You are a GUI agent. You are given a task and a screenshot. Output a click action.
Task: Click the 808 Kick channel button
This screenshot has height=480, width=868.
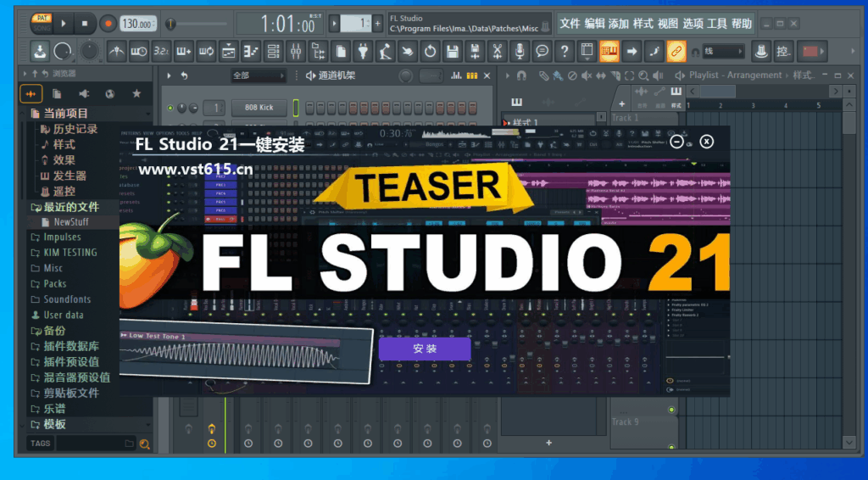point(259,108)
